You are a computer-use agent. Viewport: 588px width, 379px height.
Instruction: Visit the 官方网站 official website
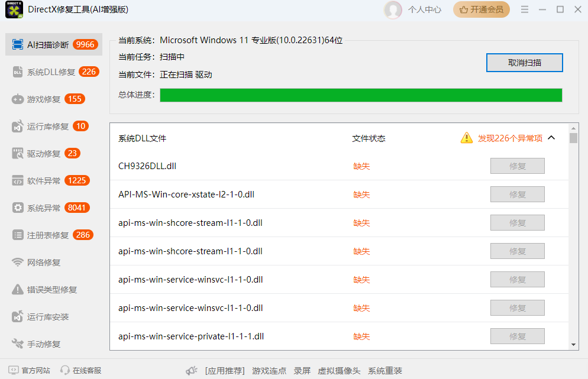(33, 370)
